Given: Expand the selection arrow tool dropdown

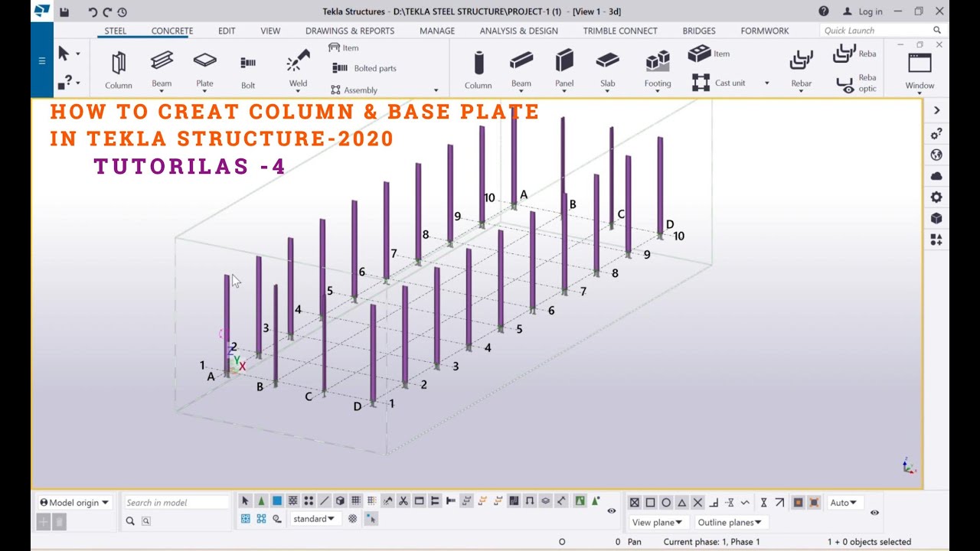Looking at the screenshot, I should [x=77, y=54].
